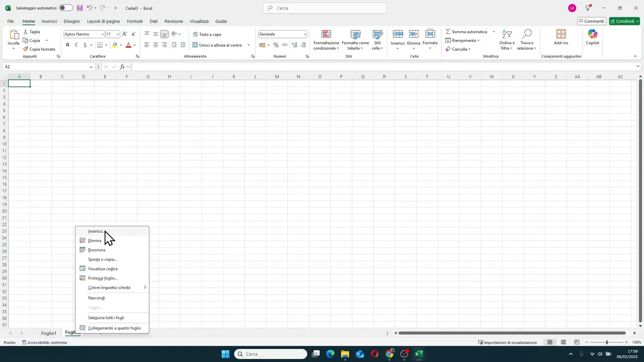Click the Cerca search box in title bar
Viewport: 644px width, 362px height.
pos(325,8)
